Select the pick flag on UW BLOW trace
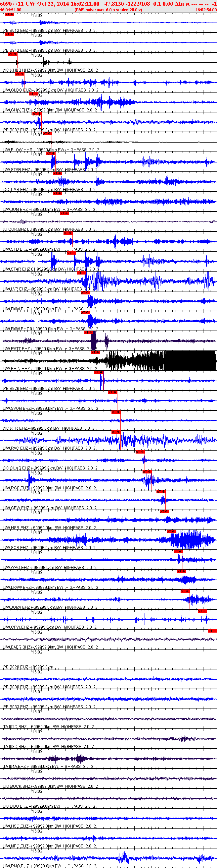 47,133
